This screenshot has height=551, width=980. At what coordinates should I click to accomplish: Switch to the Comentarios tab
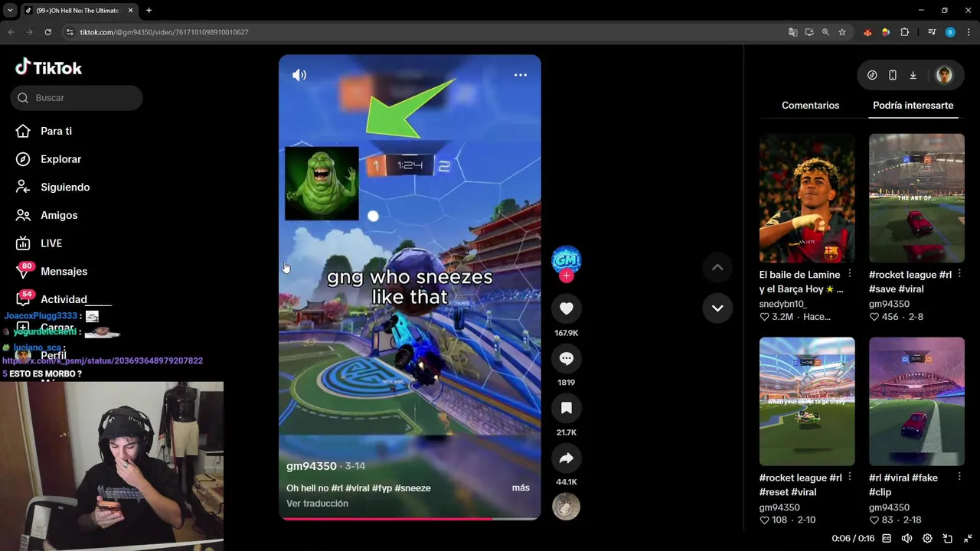[x=810, y=106]
